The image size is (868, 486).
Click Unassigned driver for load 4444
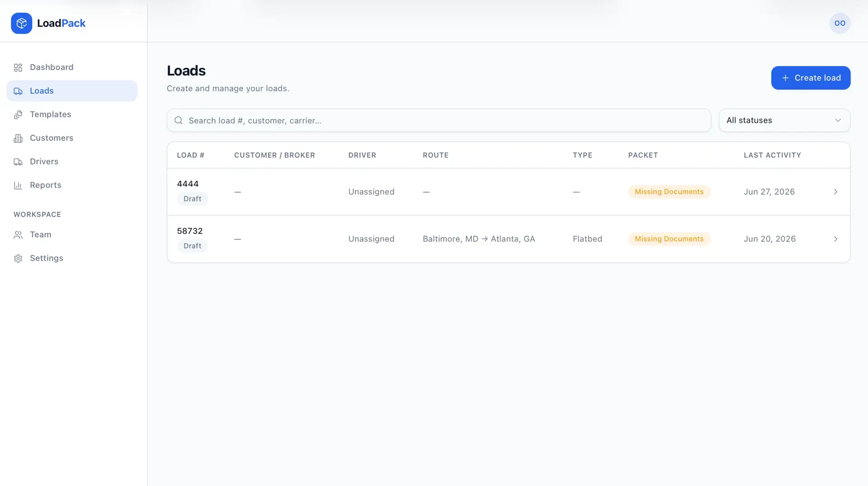tap(371, 192)
